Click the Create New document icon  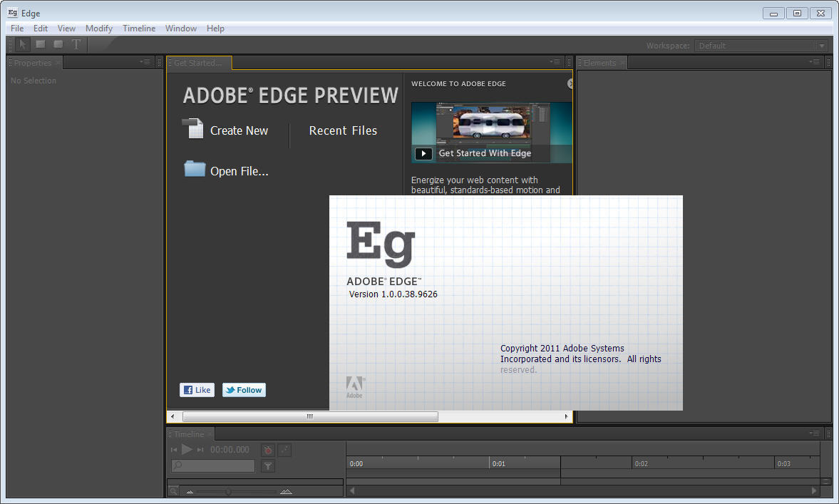pos(192,129)
